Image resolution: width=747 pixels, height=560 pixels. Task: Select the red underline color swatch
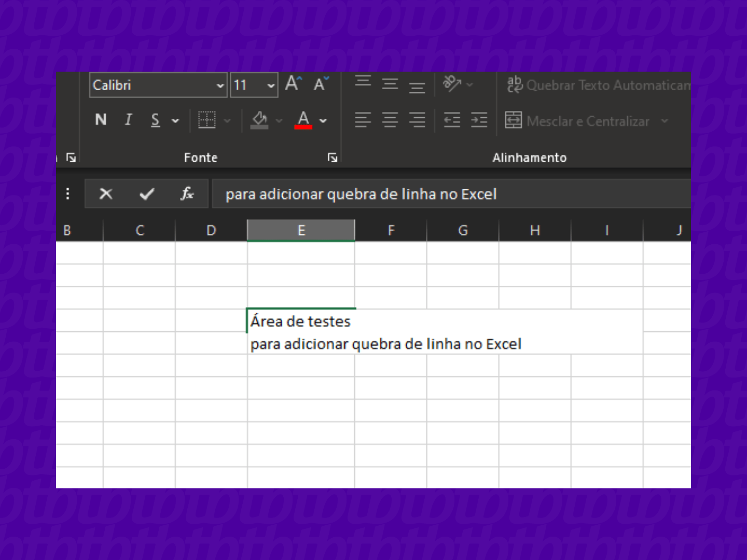click(304, 126)
